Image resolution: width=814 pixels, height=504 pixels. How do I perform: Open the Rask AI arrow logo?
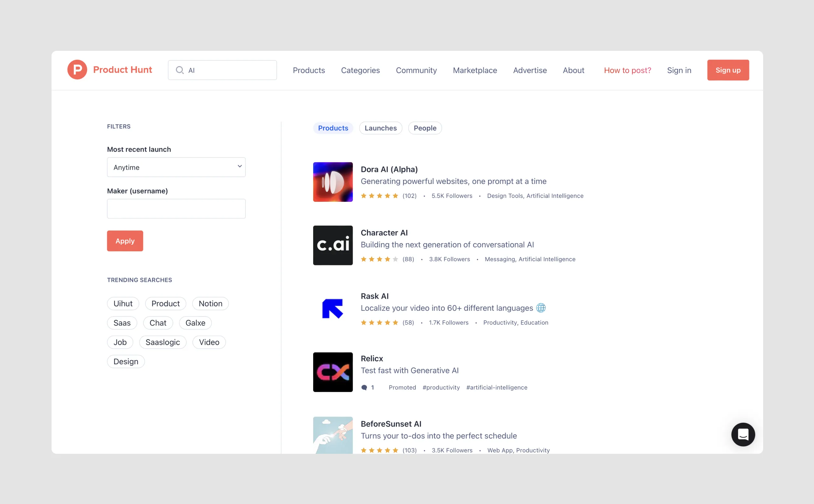[333, 309]
